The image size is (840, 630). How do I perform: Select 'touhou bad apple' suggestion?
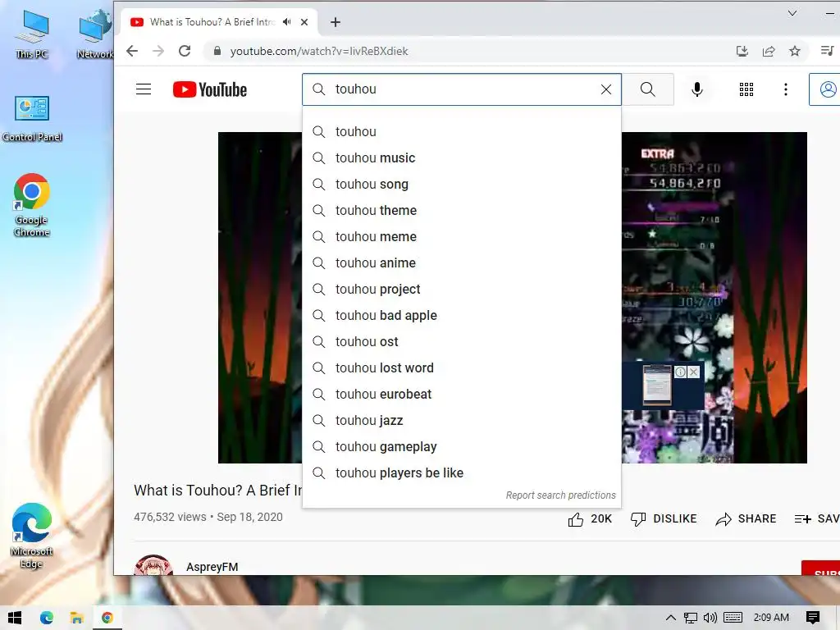pos(462,315)
